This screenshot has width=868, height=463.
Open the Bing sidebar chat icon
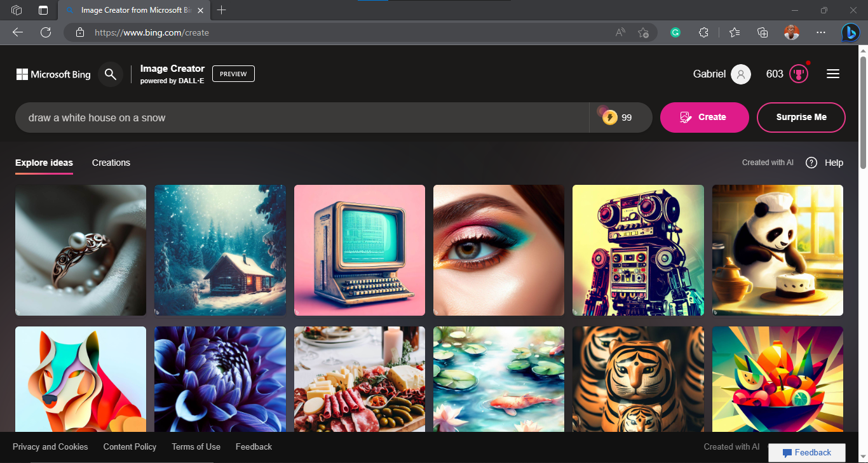851,32
